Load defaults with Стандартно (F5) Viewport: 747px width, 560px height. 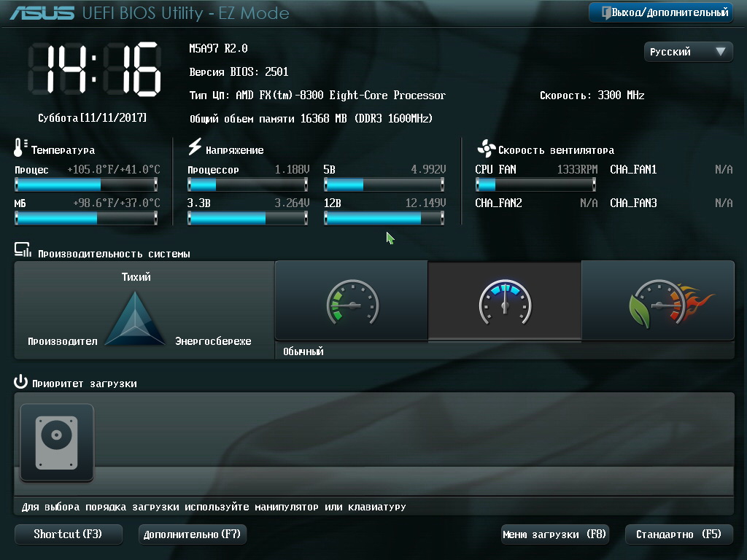click(679, 534)
